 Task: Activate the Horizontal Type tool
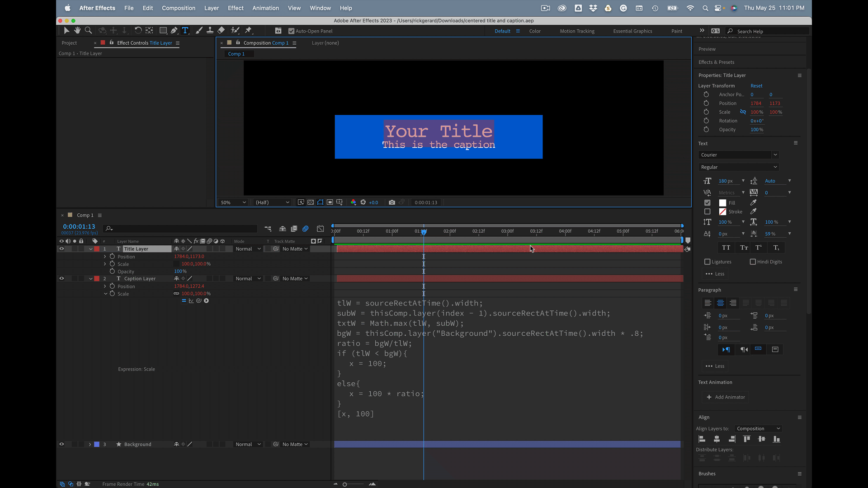coord(185,30)
